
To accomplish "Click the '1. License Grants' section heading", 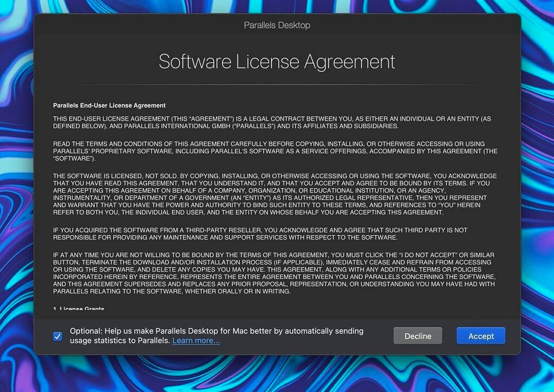I will tap(77, 308).
